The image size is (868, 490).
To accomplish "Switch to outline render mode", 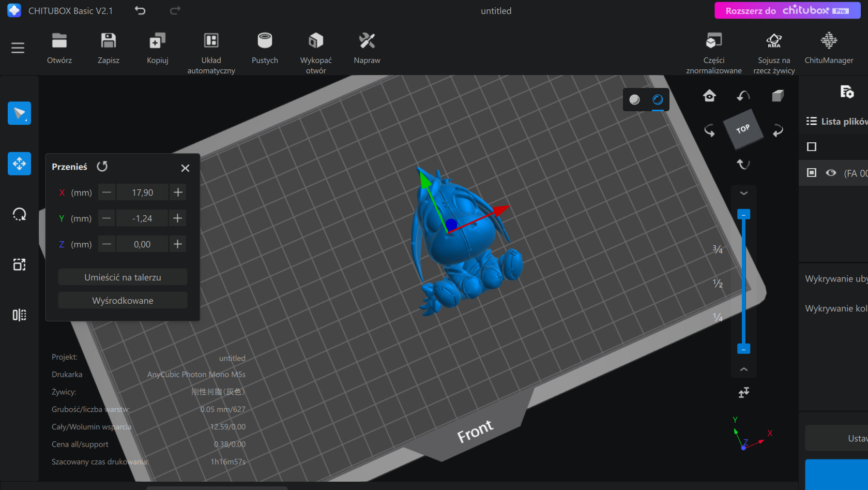I will (x=658, y=100).
